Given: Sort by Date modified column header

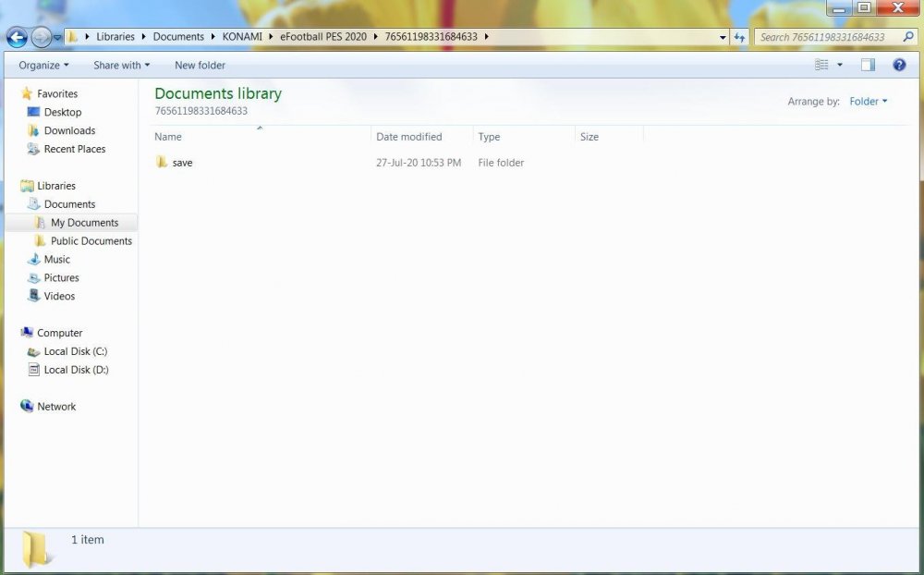Looking at the screenshot, I should point(408,137).
